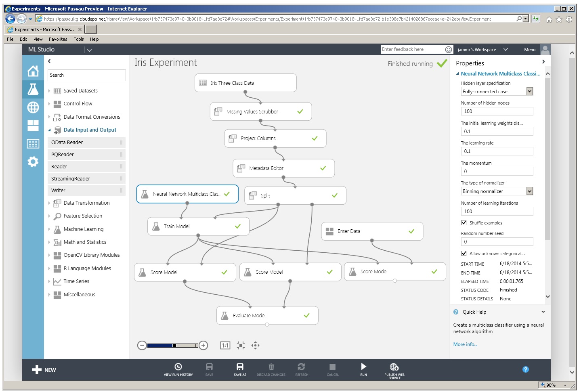Image resolution: width=579 pixels, height=392 pixels.
Task: Click the Save disk icon in bottom bar
Action: point(209,367)
